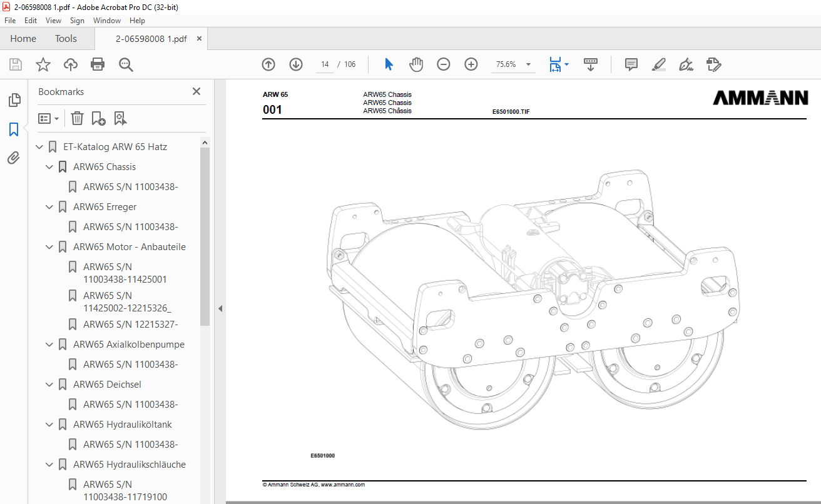Select the ARW65 Deichsel bookmark label
Viewport: 821px width, 504px height.
[107, 385]
